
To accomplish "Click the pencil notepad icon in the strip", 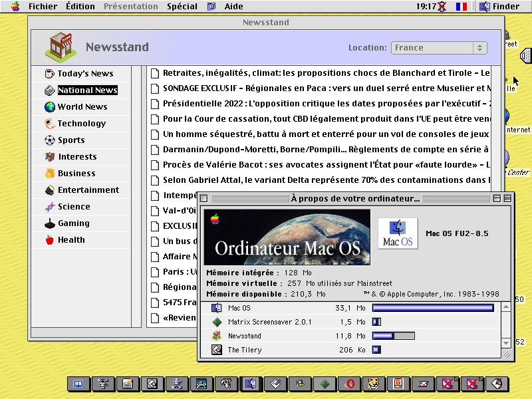I will click(x=275, y=384).
